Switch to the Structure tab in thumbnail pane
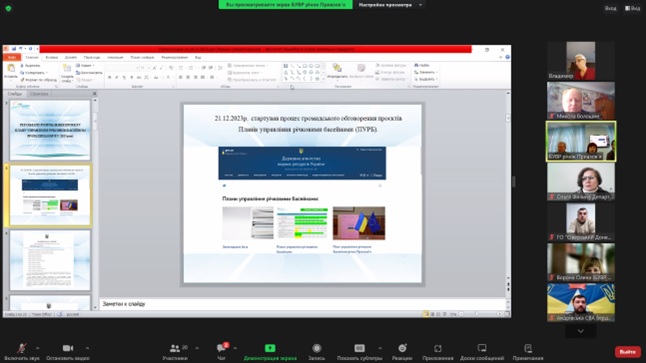This screenshot has height=363, width=646. coord(40,94)
